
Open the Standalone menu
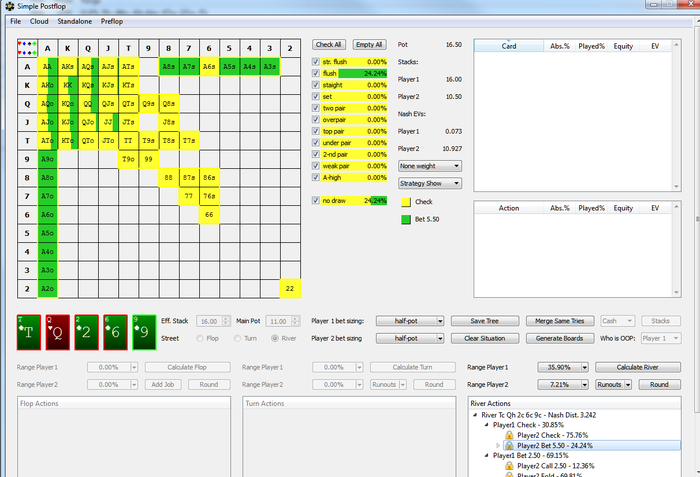[x=75, y=21]
